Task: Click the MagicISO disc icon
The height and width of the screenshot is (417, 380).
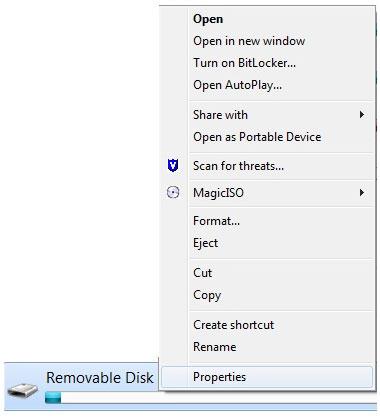Action: [173, 192]
